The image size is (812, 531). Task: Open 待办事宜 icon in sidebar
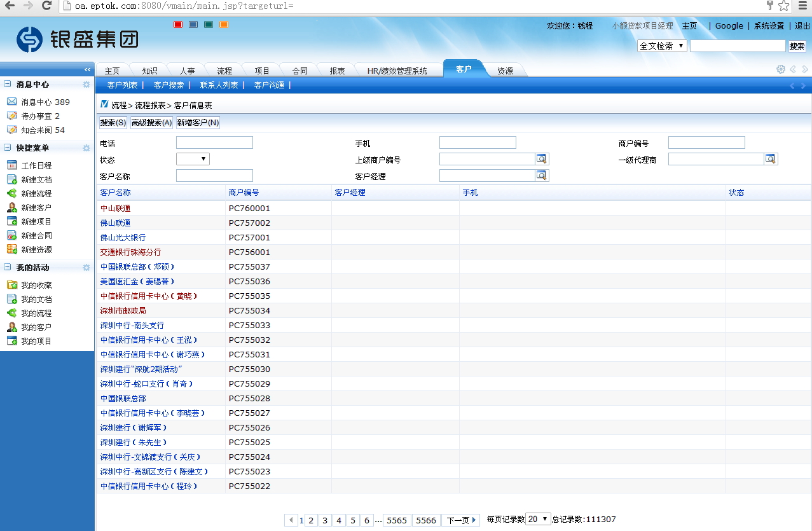click(11, 116)
